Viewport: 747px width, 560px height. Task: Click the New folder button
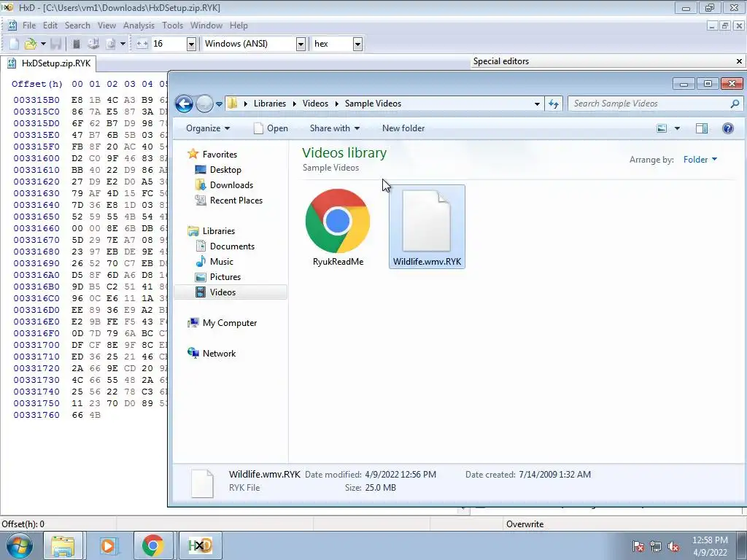(403, 128)
